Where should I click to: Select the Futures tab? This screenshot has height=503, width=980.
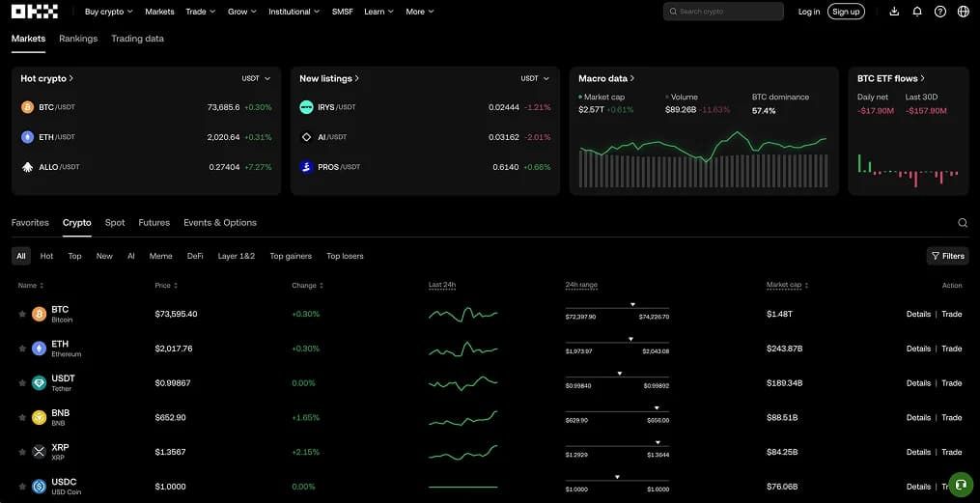[154, 222]
